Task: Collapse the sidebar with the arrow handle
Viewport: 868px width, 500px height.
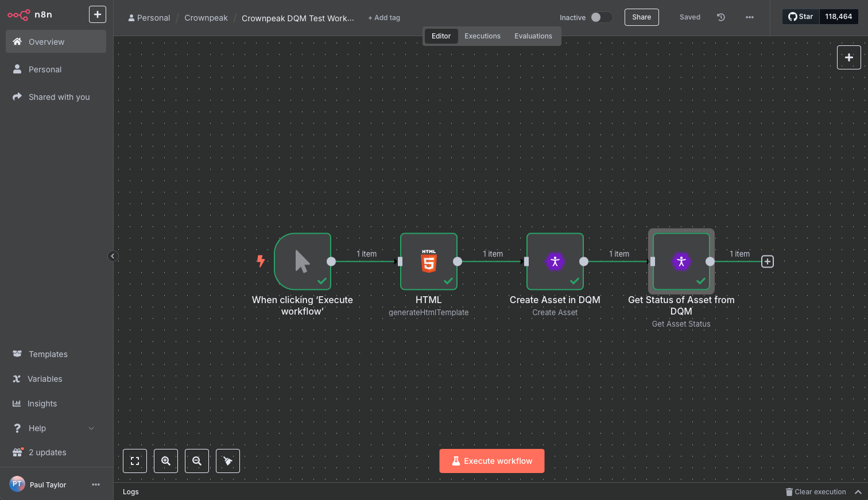Action: [113, 256]
